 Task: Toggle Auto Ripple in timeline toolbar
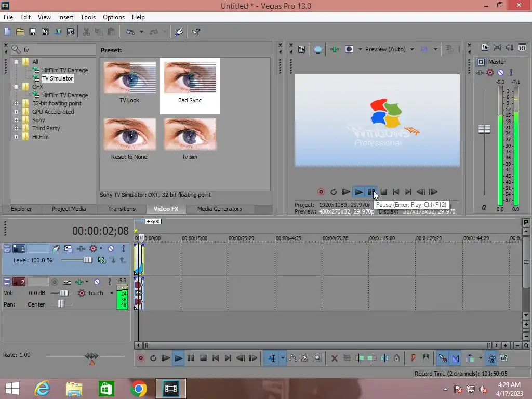(x=470, y=358)
